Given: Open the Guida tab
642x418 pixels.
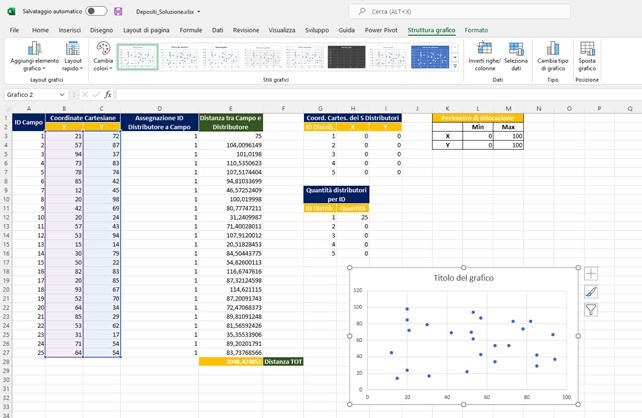Looking at the screenshot, I should pos(346,30).
